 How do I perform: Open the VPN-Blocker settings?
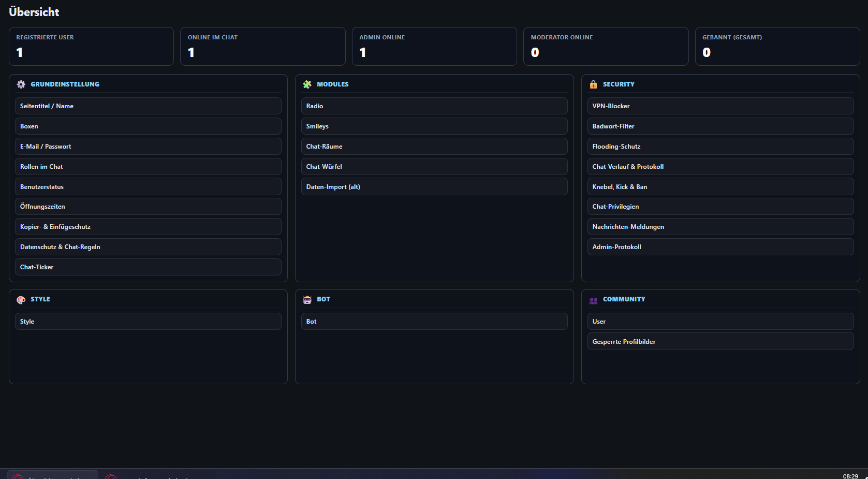720,106
